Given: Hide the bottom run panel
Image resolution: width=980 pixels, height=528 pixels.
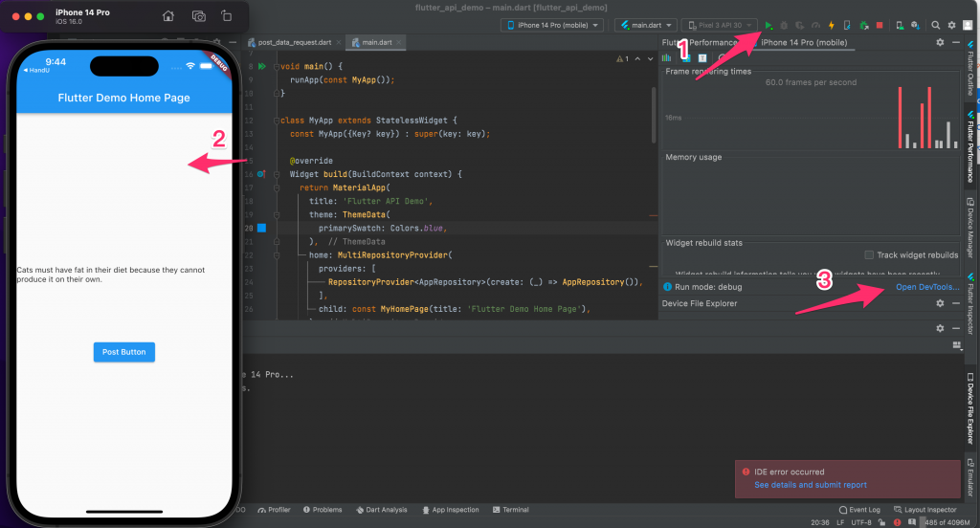Looking at the screenshot, I should click(x=956, y=328).
